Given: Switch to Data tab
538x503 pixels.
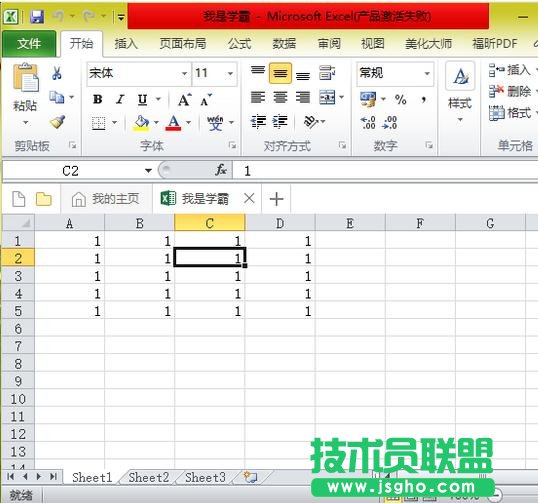Looking at the screenshot, I should tap(284, 44).
